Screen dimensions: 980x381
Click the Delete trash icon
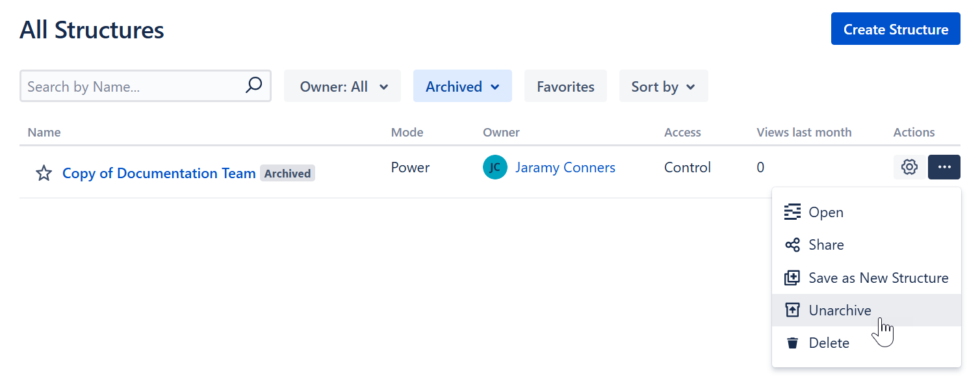[792, 343]
